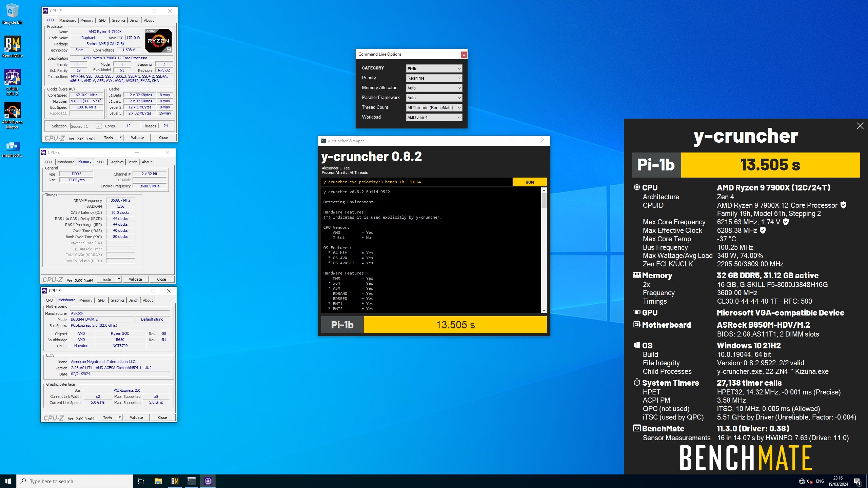The width and height of the screenshot is (868, 488).
Task: Open the Memory Allocator dropdown
Action: (x=434, y=88)
